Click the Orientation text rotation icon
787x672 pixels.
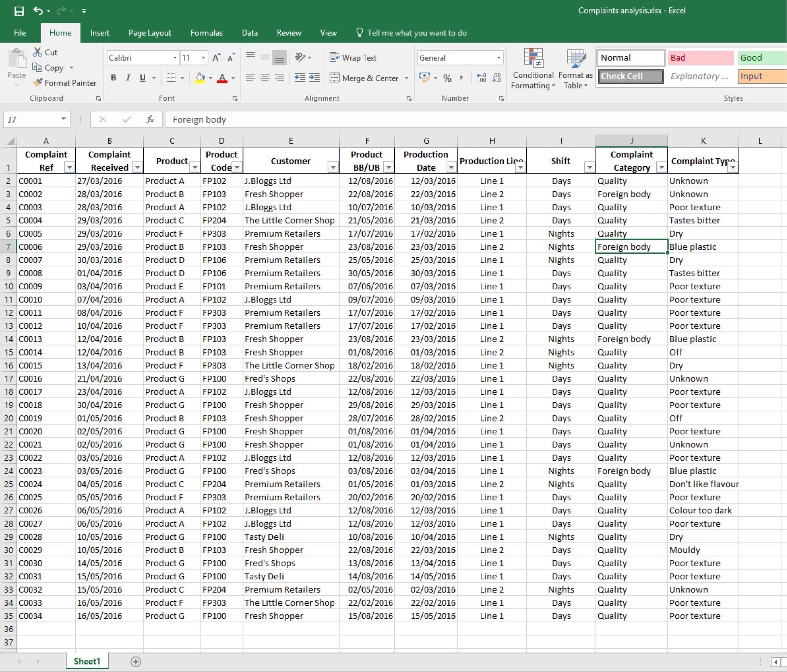[x=300, y=58]
